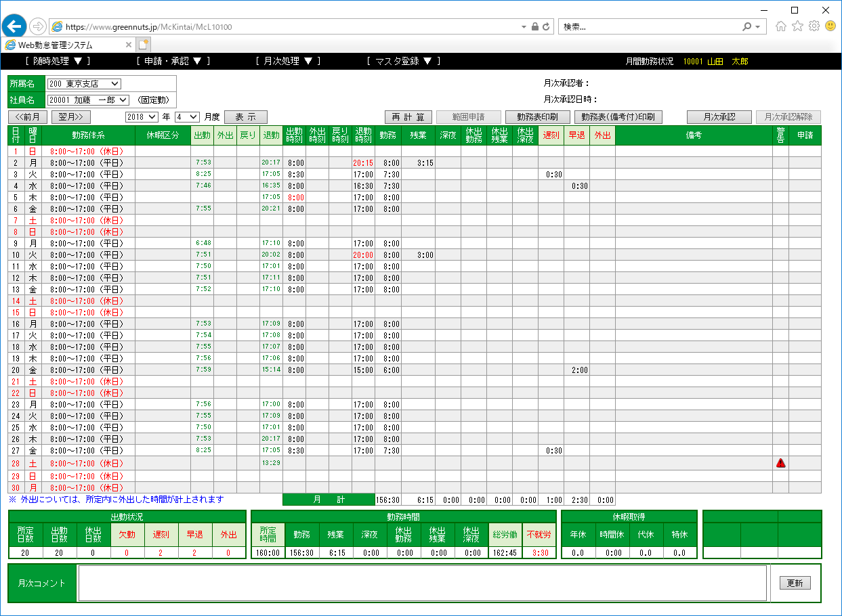Click the red warning icon on day 28
The height and width of the screenshot is (616, 842).
tap(780, 463)
